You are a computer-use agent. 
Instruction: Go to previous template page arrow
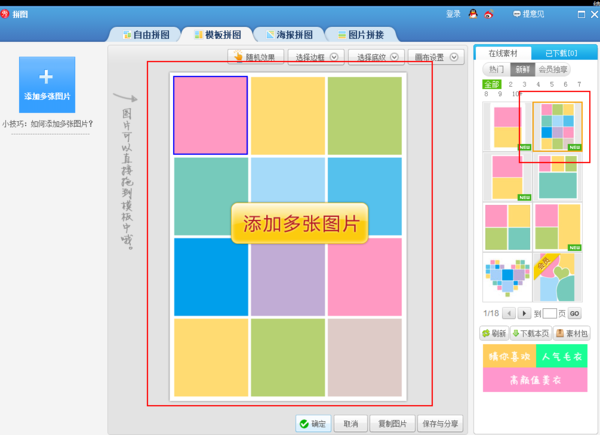tap(509, 313)
